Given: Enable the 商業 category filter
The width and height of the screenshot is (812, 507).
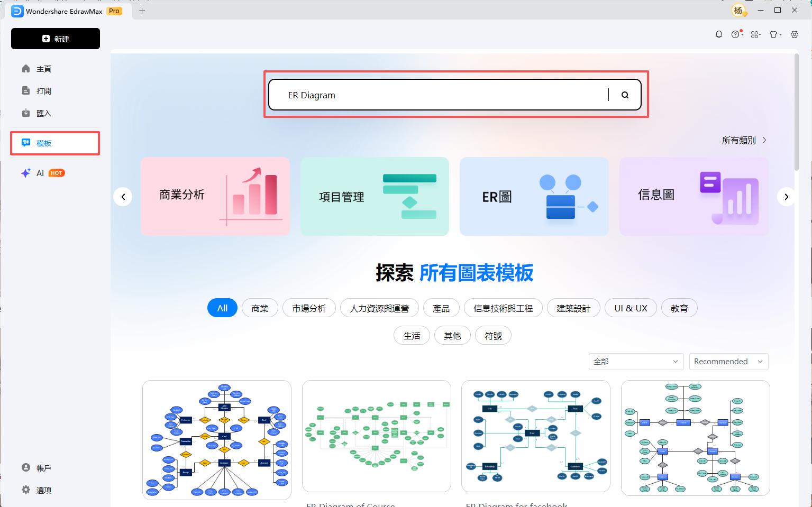Looking at the screenshot, I should [x=260, y=308].
